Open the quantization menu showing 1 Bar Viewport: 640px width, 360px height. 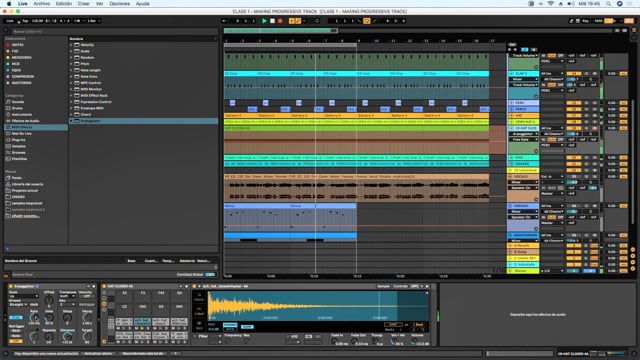click(93, 21)
